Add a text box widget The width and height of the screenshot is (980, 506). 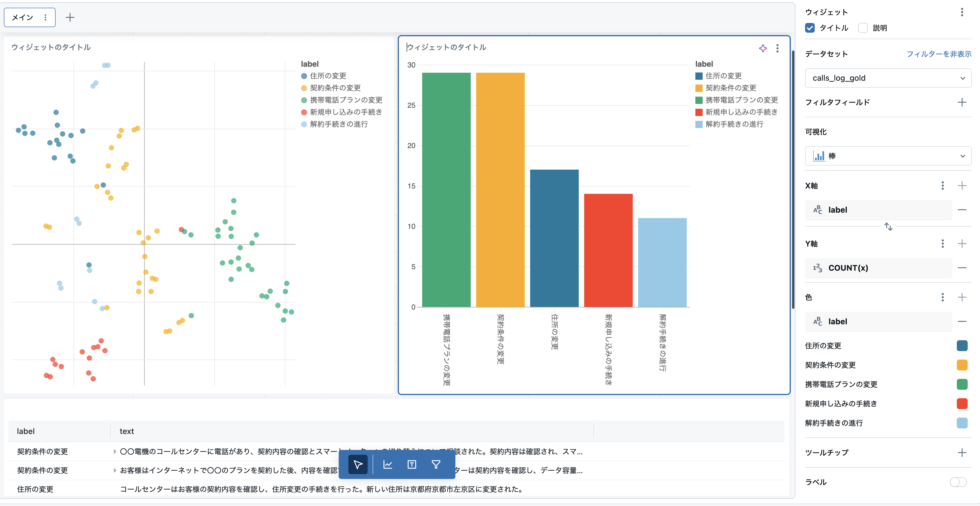tap(412, 464)
